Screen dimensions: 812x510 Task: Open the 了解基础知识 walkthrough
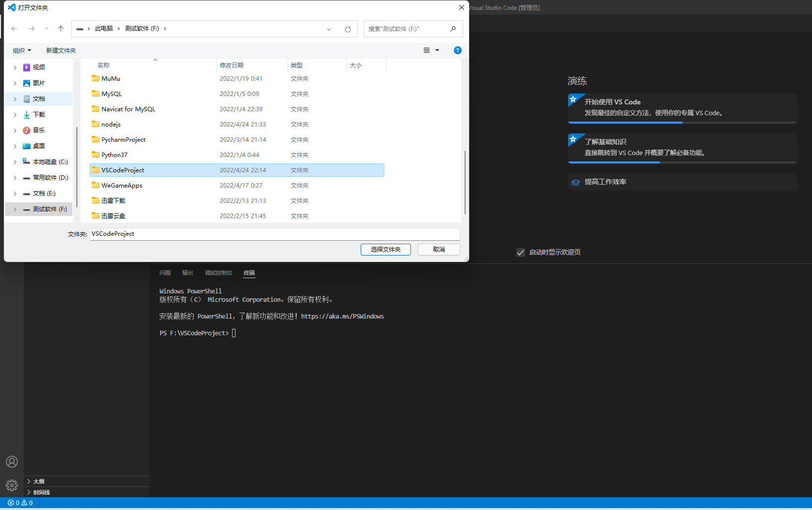click(682, 148)
